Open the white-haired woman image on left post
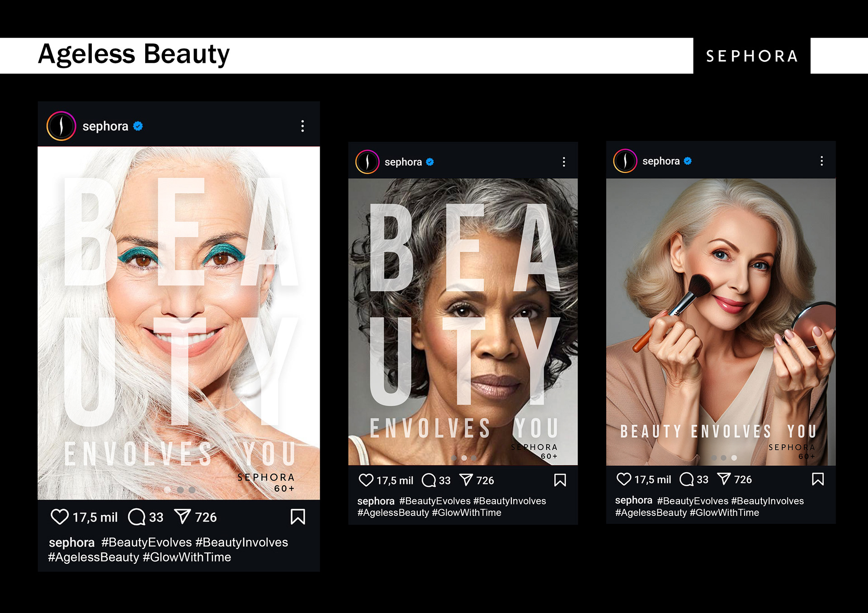Image resolution: width=868 pixels, height=613 pixels. [179, 323]
